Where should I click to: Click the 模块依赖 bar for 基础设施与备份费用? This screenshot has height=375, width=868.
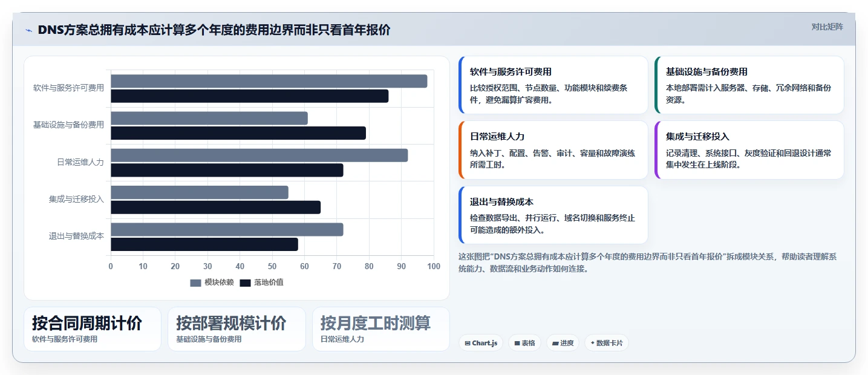pyautogui.click(x=209, y=118)
